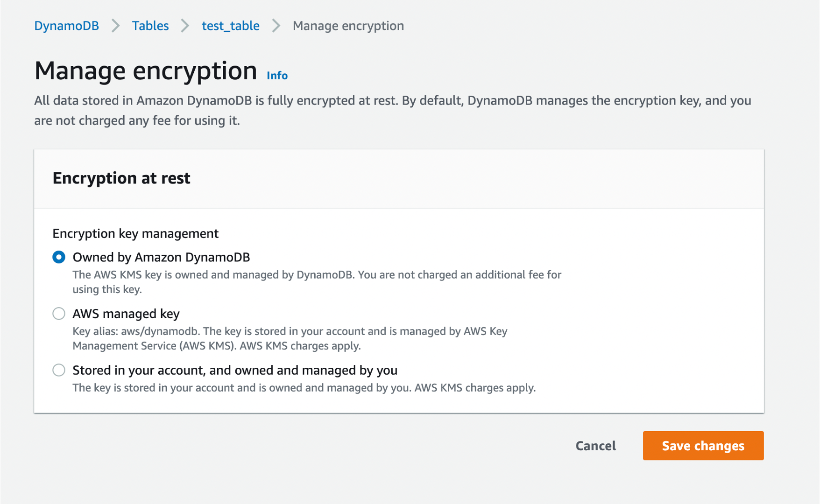
Task: Select Owned by Amazon DynamoDB radio button
Action: [x=59, y=257]
